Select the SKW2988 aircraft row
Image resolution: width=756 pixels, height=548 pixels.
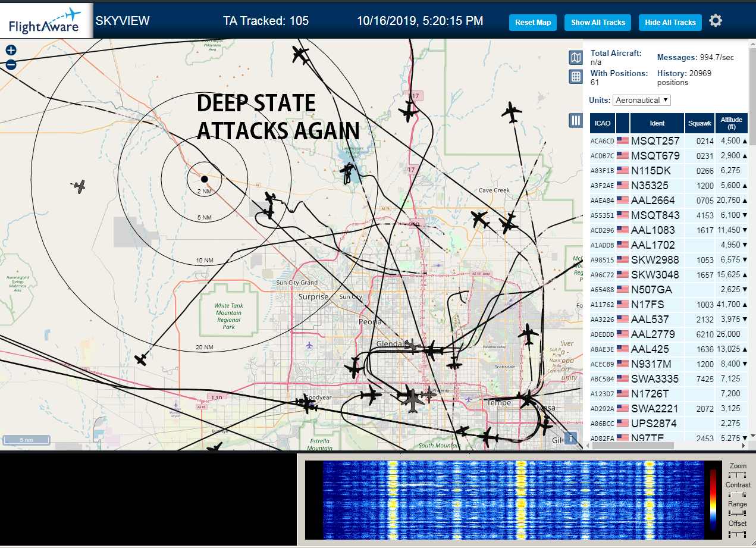[x=669, y=260]
